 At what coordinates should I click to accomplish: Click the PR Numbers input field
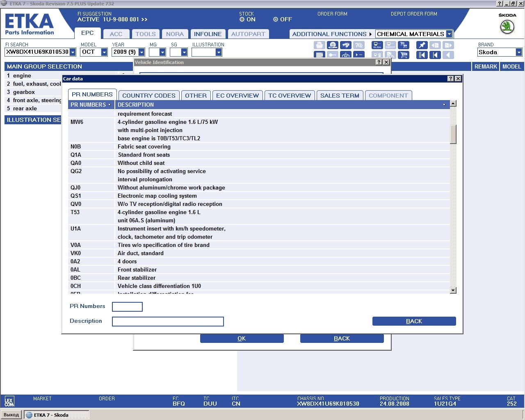click(x=127, y=307)
